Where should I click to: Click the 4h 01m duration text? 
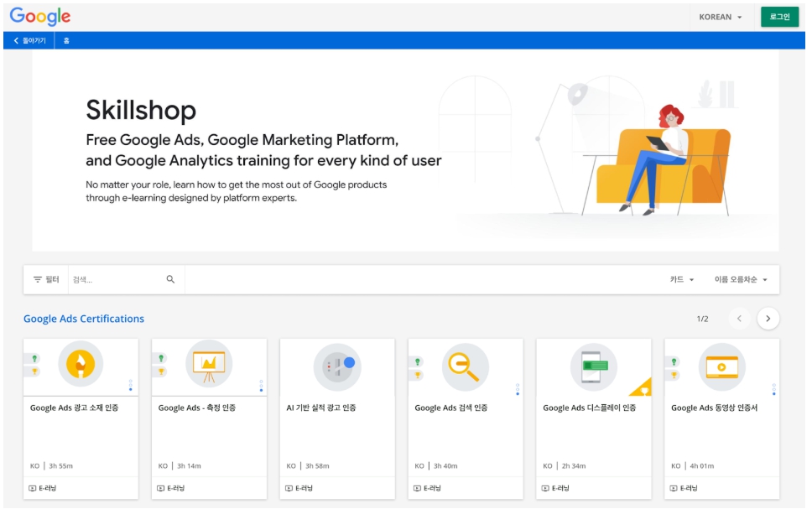702,466
